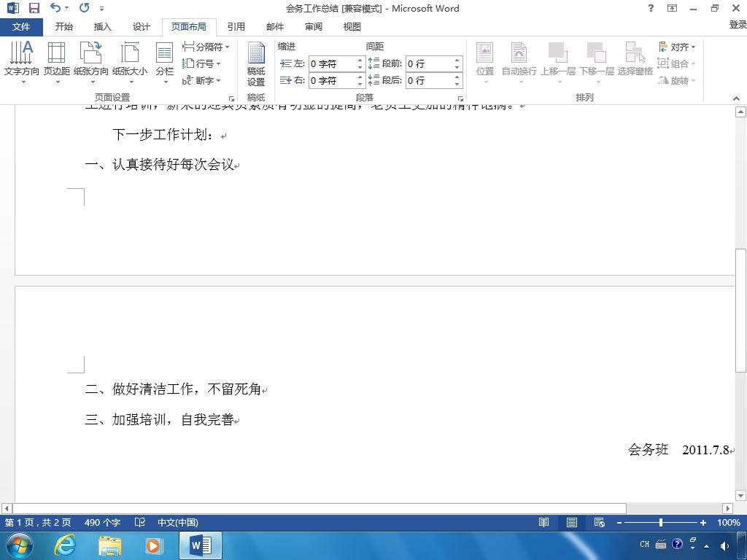Click the zoom out minus button
Image resolution: width=747 pixels, height=560 pixels.
[619, 522]
